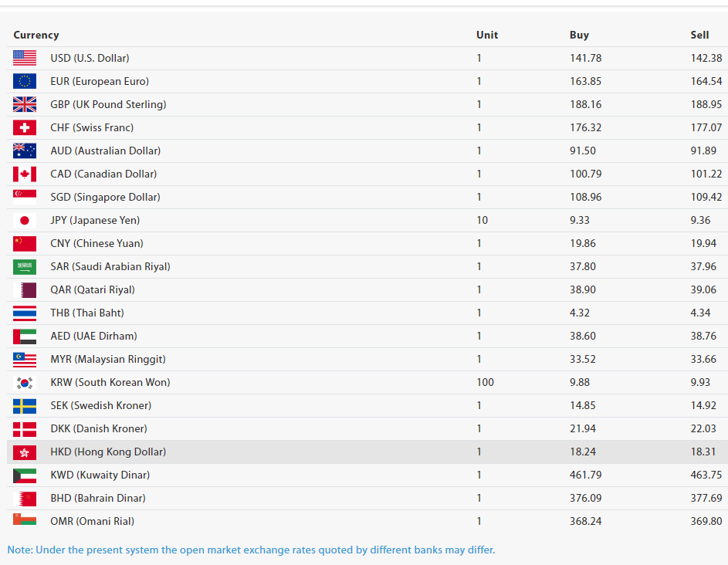Click the Swiss flag icon
This screenshot has height=565, width=728.
[x=25, y=127]
